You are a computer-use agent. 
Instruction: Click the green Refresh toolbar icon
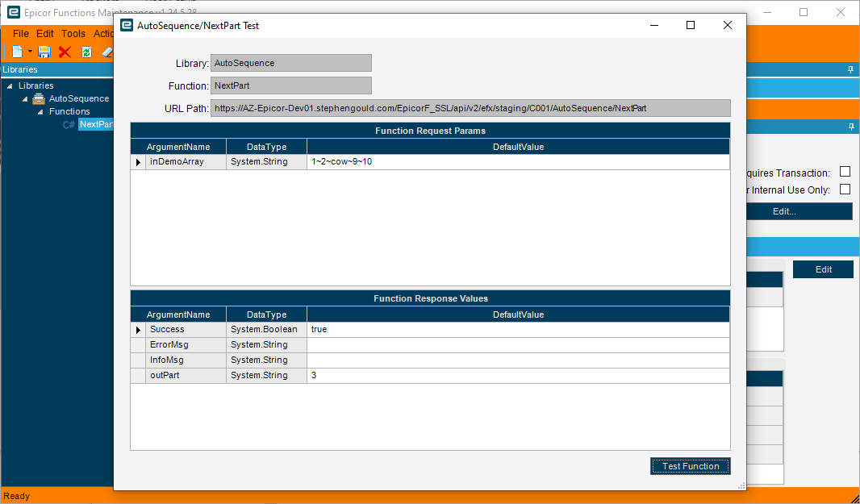click(x=86, y=52)
